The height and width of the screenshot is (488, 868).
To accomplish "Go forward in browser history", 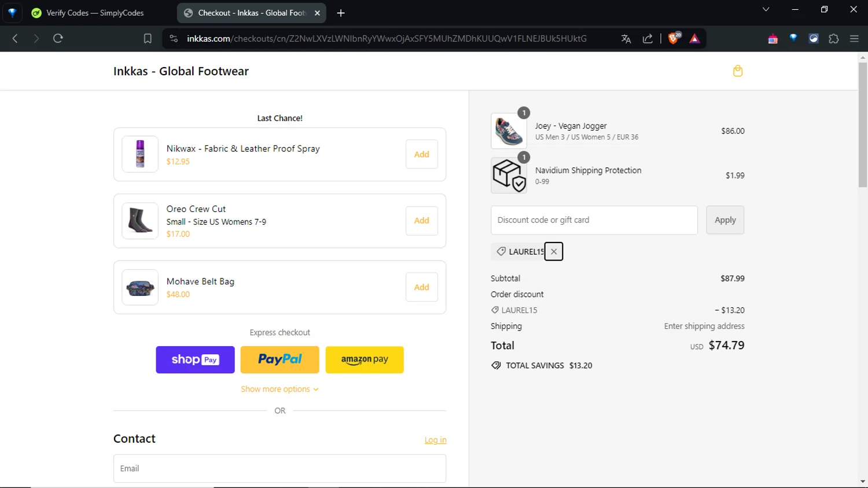I will coord(36,39).
